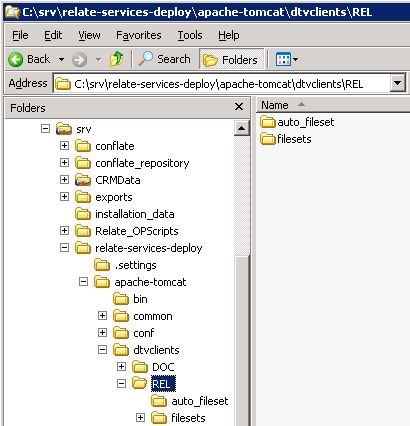Image resolution: width=410 pixels, height=426 pixels.
Task: Click the Relate_OPScripts folder icon
Action: pos(83,231)
